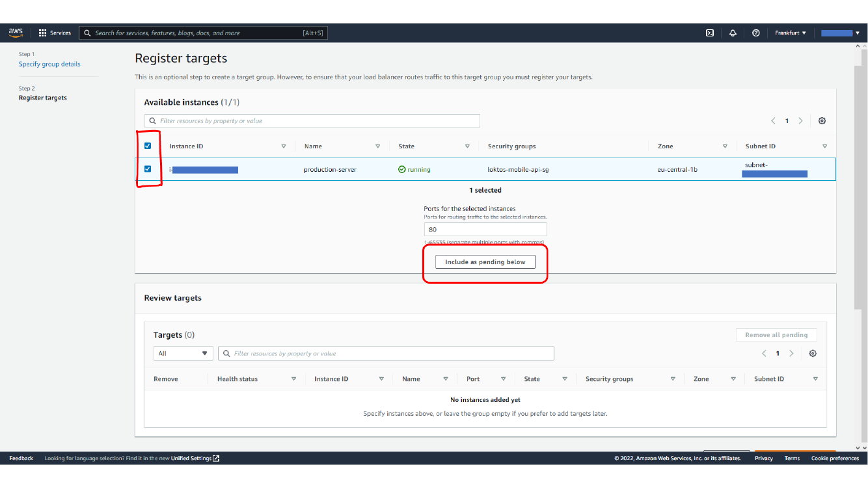Focus the AWS services search bar
The width and height of the screenshot is (868, 488).
tap(203, 33)
